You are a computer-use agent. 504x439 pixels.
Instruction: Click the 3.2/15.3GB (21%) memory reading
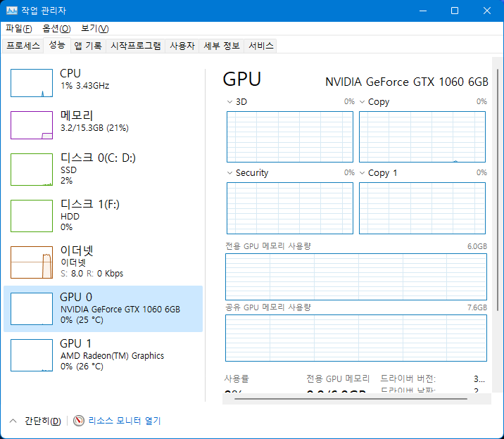94,128
